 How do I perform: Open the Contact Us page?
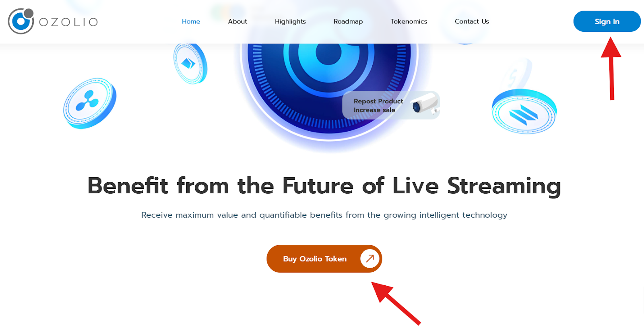472,21
